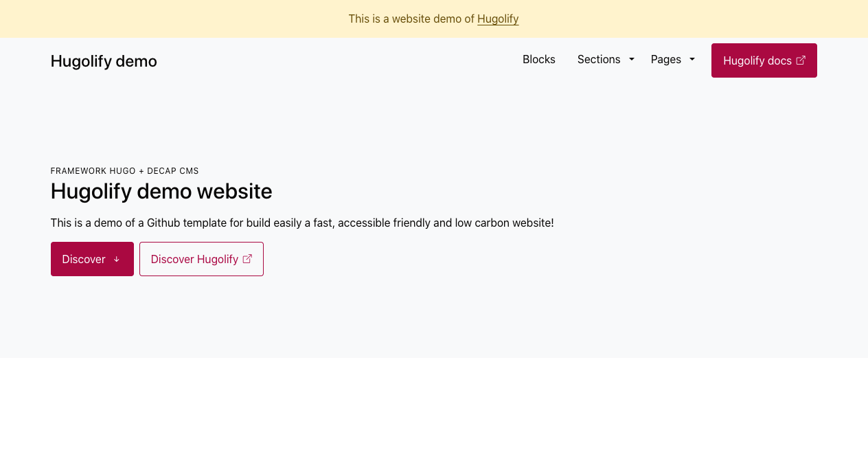The width and height of the screenshot is (868, 461).
Task: Click the external-link icon beside Discover Hugolify
Action: coord(247,258)
